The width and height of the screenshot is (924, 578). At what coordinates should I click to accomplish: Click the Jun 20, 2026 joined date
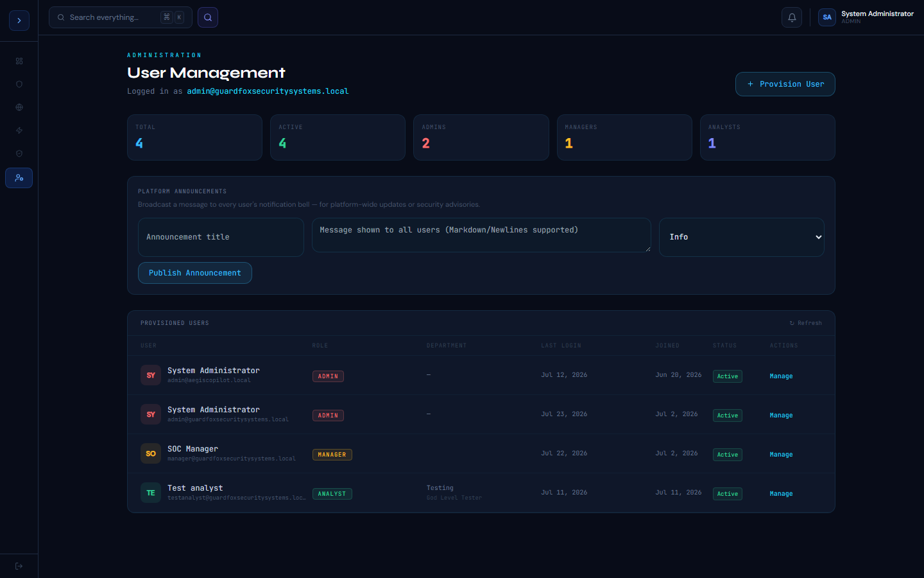[x=678, y=375]
